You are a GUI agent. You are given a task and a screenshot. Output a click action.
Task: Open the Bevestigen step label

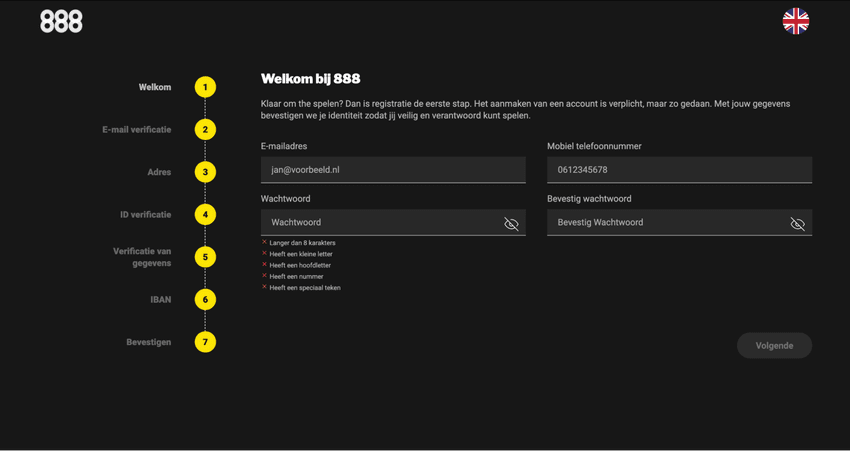[149, 342]
